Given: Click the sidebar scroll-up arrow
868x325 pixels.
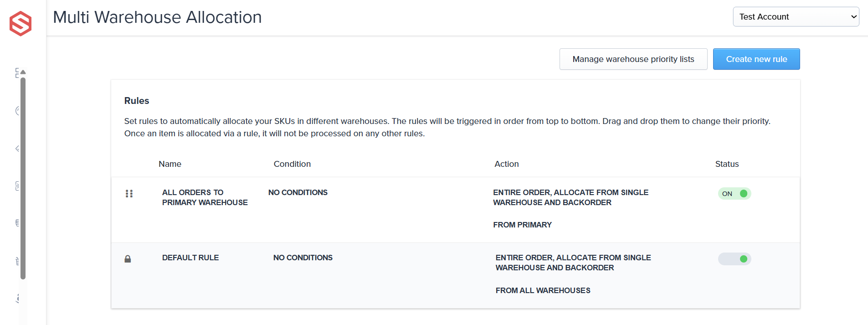Looking at the screenshot, I should coord(23,72).
